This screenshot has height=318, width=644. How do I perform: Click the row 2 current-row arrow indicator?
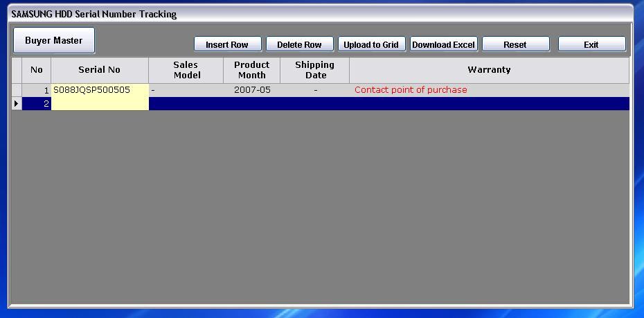pyautogui.click(x=17, y=103)
